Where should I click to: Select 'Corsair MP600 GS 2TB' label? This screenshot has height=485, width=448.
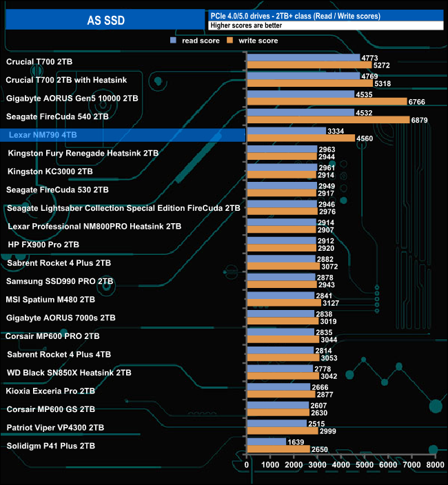pos(51,409)
